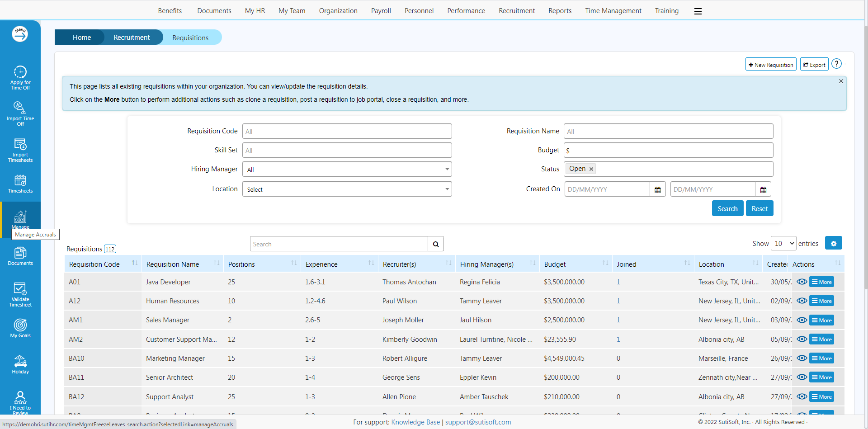Click the table settings gear button
Screen dimensions: 868x429
click(x=833, y=243)
